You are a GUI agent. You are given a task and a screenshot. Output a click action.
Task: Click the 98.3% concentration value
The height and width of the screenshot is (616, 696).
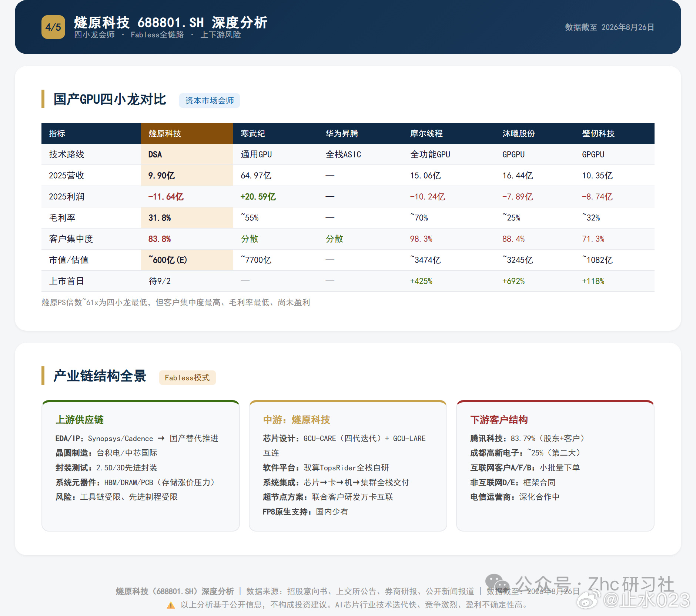coord(421,239)
